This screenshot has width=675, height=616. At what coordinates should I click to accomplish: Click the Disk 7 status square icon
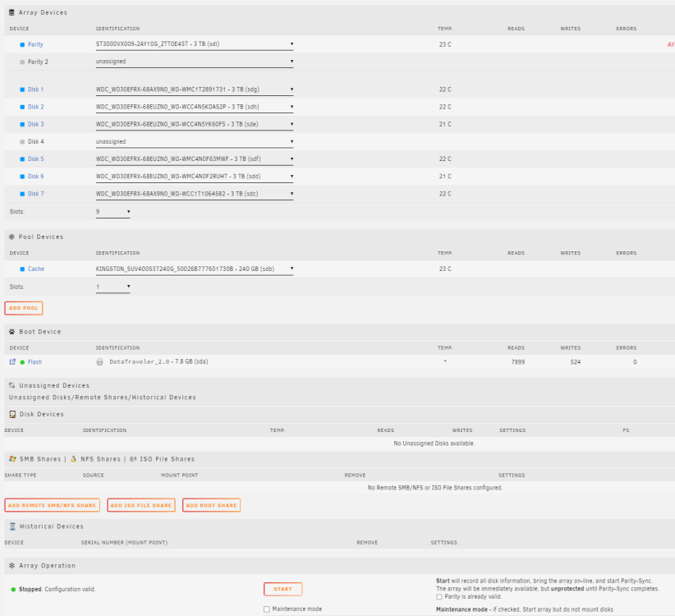(22, 194)
